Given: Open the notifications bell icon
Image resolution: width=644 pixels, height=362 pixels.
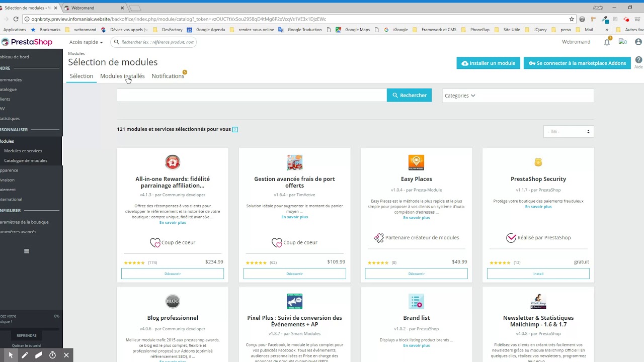Looking at the screenshot, I should pos(607,42).
